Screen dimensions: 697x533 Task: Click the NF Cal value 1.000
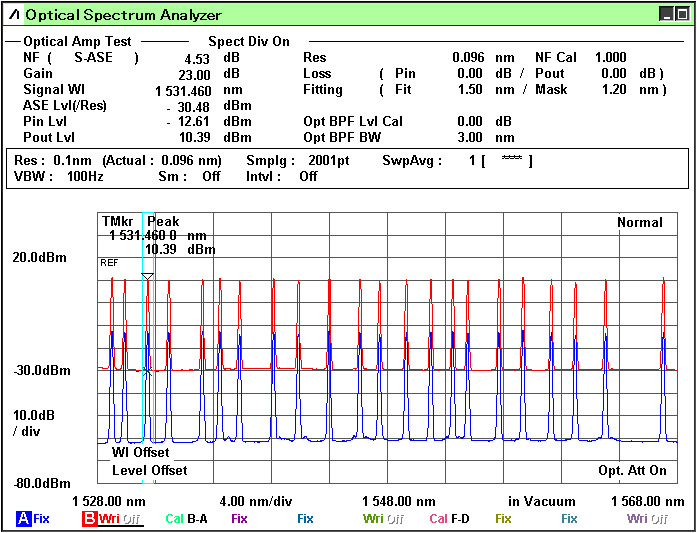[611, 57]
